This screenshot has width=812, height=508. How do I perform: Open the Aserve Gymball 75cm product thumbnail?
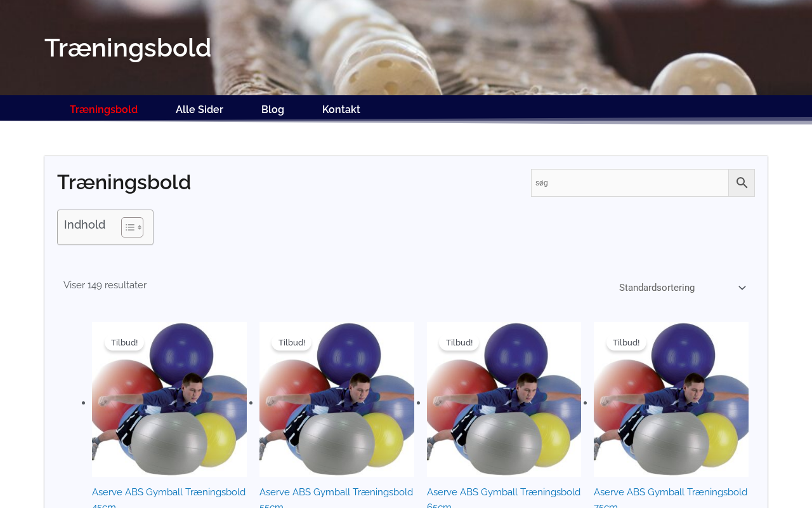671,399
